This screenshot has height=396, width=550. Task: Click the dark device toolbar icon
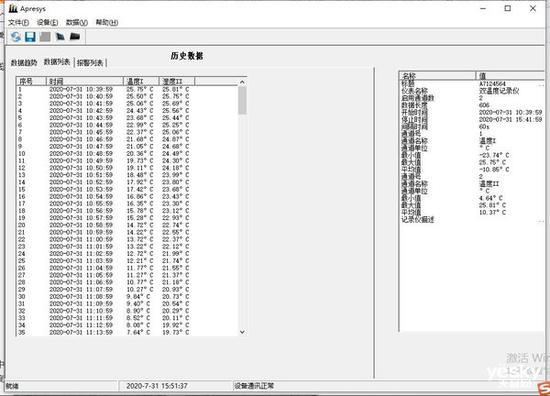[x=60, y=36]
